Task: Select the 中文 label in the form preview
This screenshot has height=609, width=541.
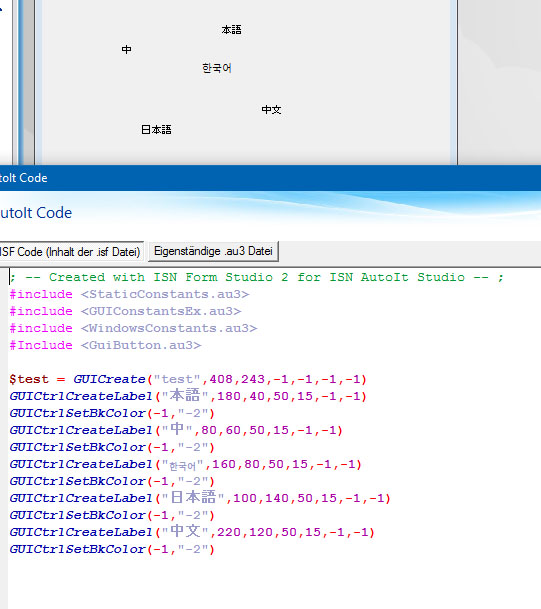Action: coord(271,110)
